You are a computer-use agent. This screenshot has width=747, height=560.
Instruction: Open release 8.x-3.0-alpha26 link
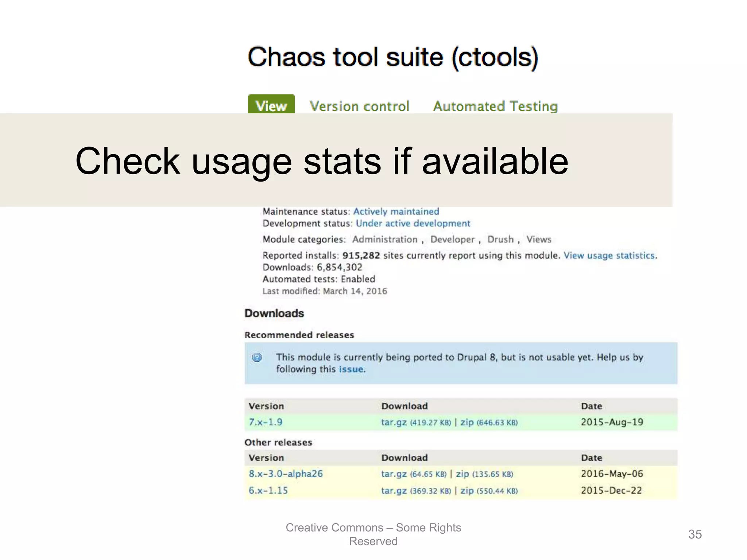[286, 474]
